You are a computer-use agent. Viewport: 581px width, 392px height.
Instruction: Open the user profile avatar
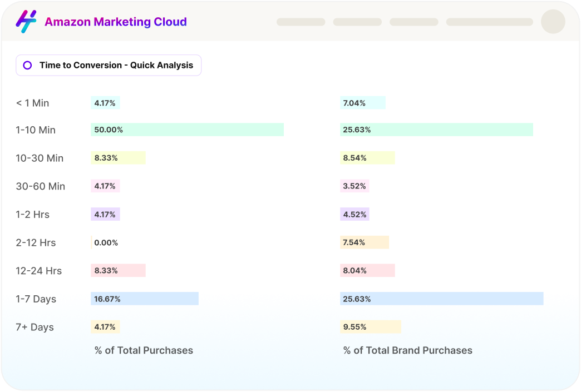tap(553, 22)
